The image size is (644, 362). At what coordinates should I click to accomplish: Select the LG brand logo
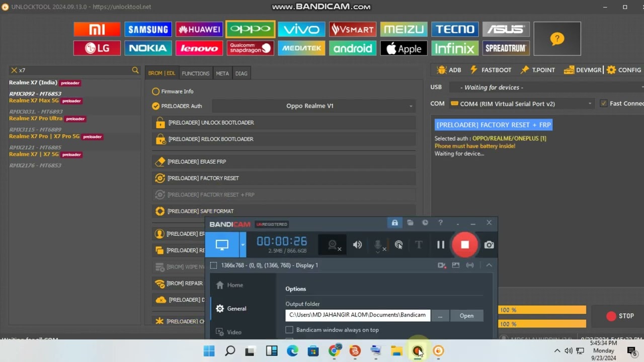coord(97,48)
